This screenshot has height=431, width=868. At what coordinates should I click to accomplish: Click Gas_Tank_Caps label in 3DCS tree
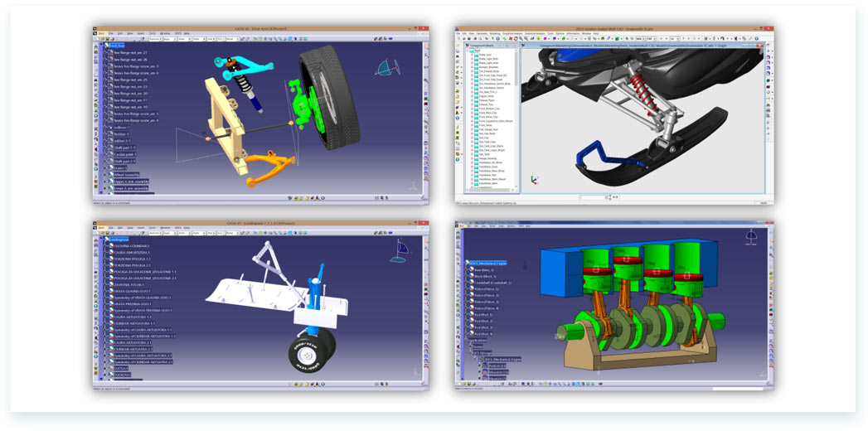tap(487, 143)
